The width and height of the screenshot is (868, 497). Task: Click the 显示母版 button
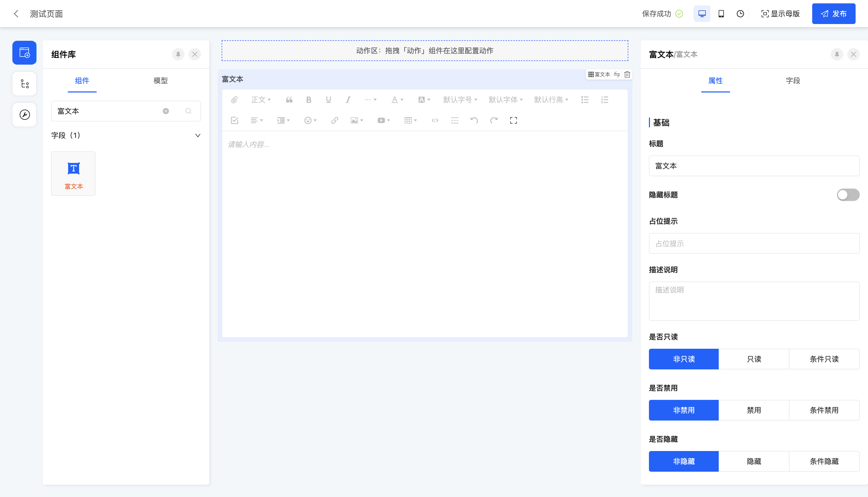click(780, 14)
